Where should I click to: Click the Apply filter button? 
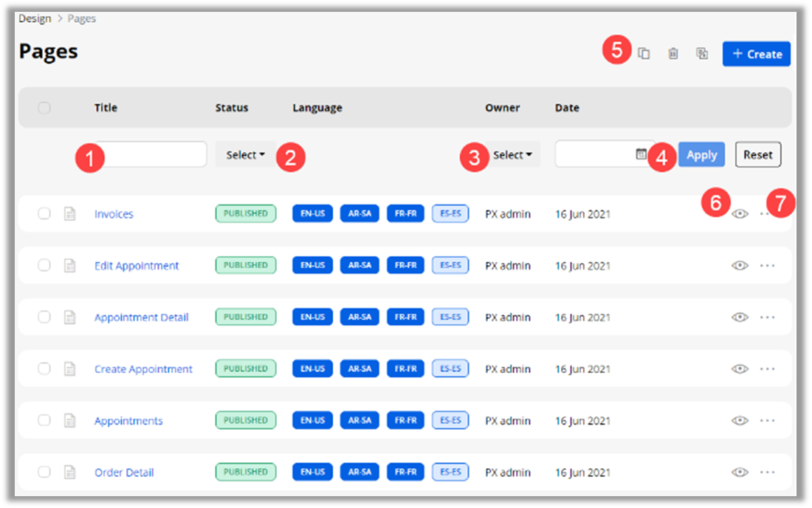point(701,155)
